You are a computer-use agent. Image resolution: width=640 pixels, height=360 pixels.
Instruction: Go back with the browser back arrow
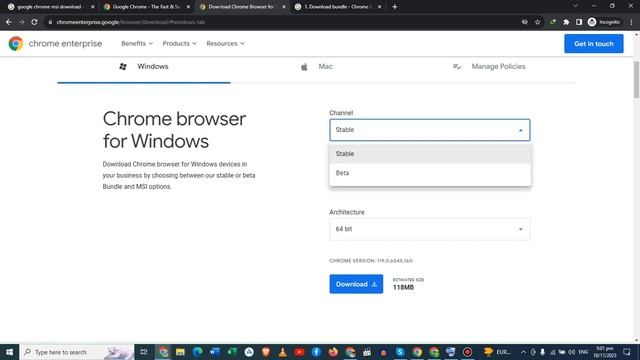coord(9,22)
